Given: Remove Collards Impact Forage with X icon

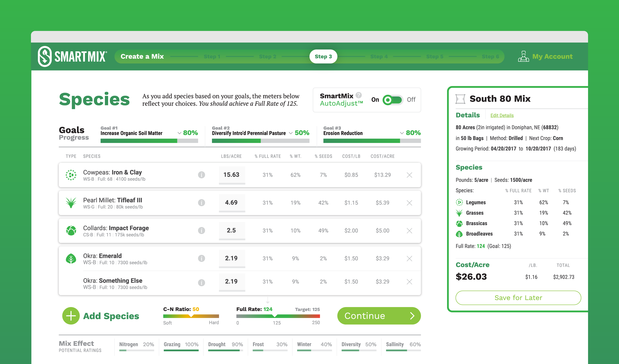Looking at the screenshot, I should point(409,231).
